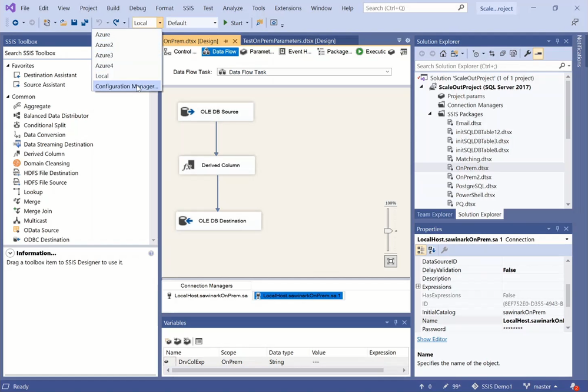Click the zoom-to-fit icon on design canvas

[390, 261]
